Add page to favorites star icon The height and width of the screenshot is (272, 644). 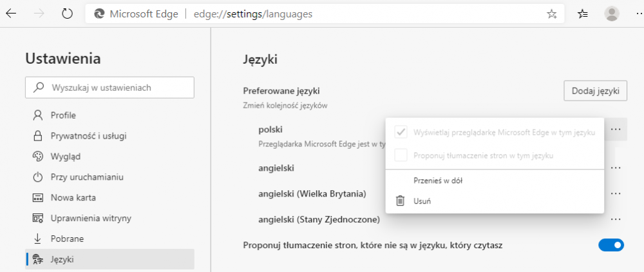click(x=552, y=14)
